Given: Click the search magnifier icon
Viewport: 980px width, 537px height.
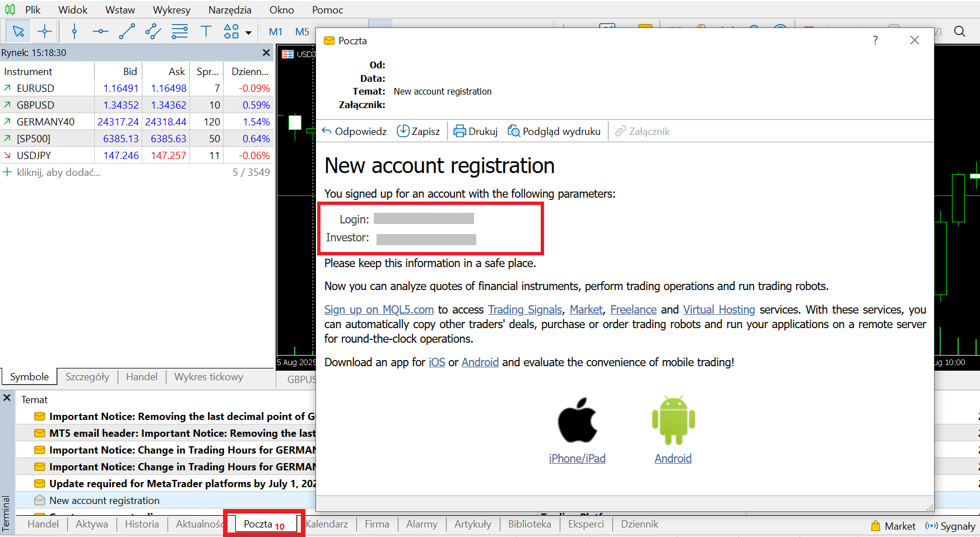Looking at the screenshot, I should click(960, 31).
